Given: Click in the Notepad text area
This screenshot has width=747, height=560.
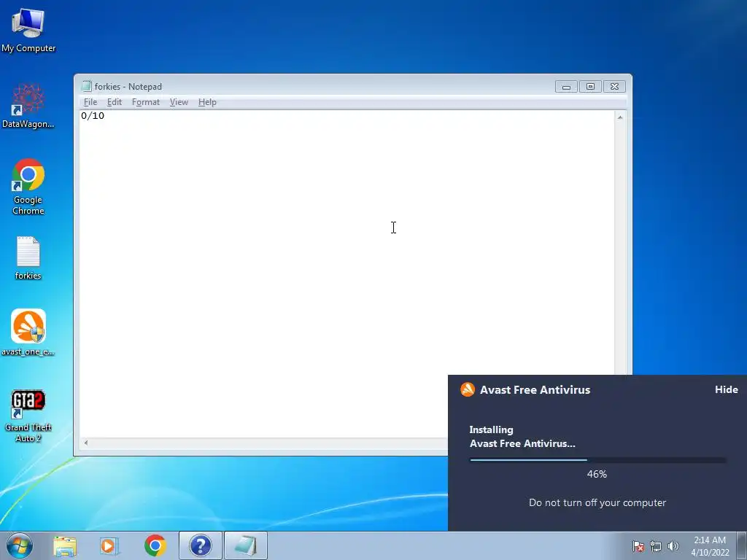Looking at the screenshot, I should click(x=347, y=274).
